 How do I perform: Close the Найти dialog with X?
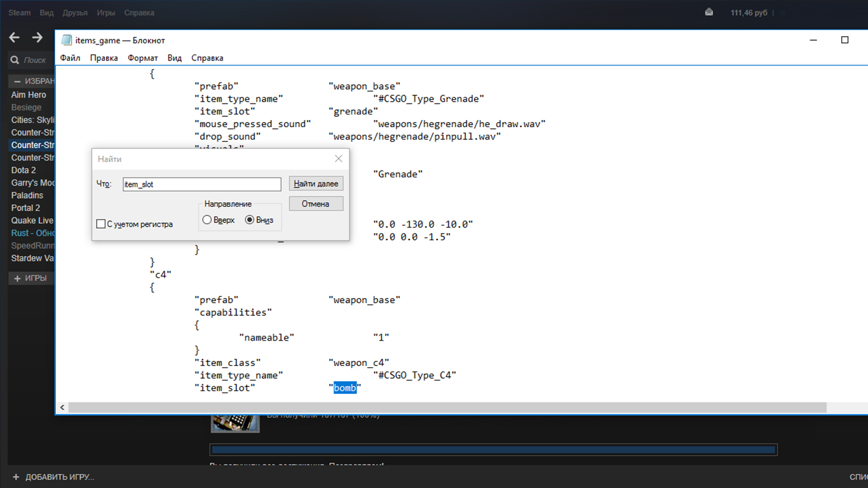338,159
